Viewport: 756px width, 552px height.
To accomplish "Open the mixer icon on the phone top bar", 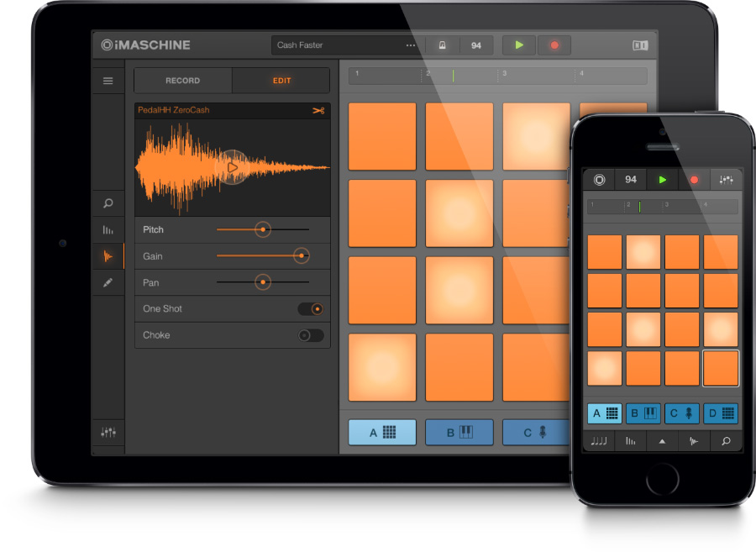I will coord(726,180).
